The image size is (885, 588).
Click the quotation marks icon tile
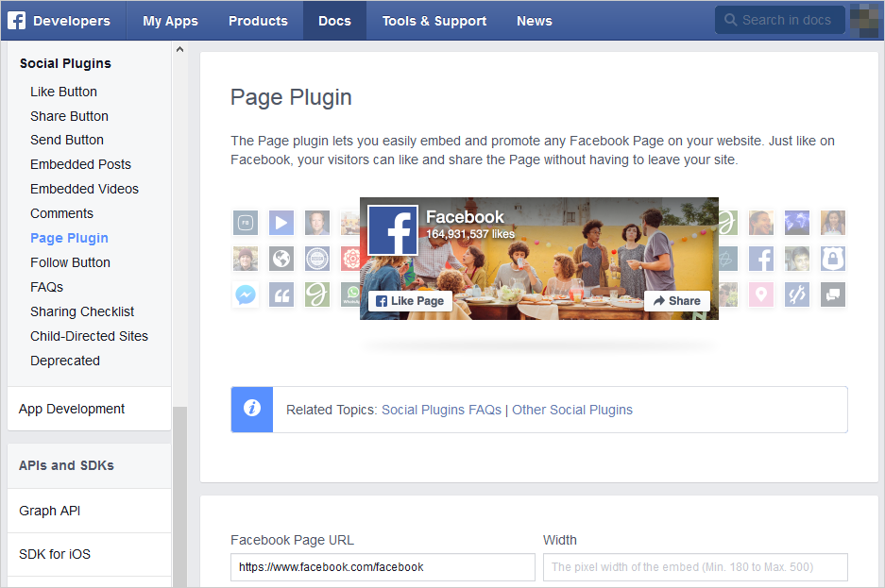pyautogui.click(x=281, y=294)
